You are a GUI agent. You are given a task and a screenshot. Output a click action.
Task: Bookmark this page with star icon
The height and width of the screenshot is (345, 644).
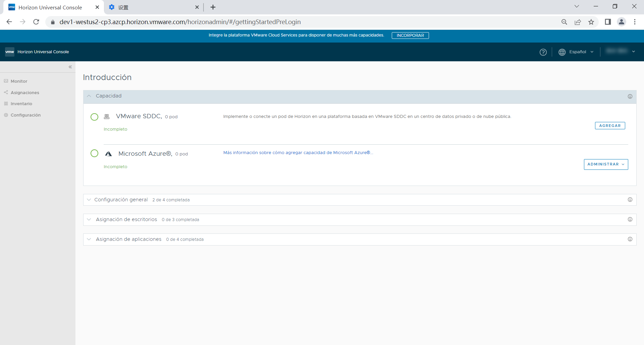(x=591, y=22)
